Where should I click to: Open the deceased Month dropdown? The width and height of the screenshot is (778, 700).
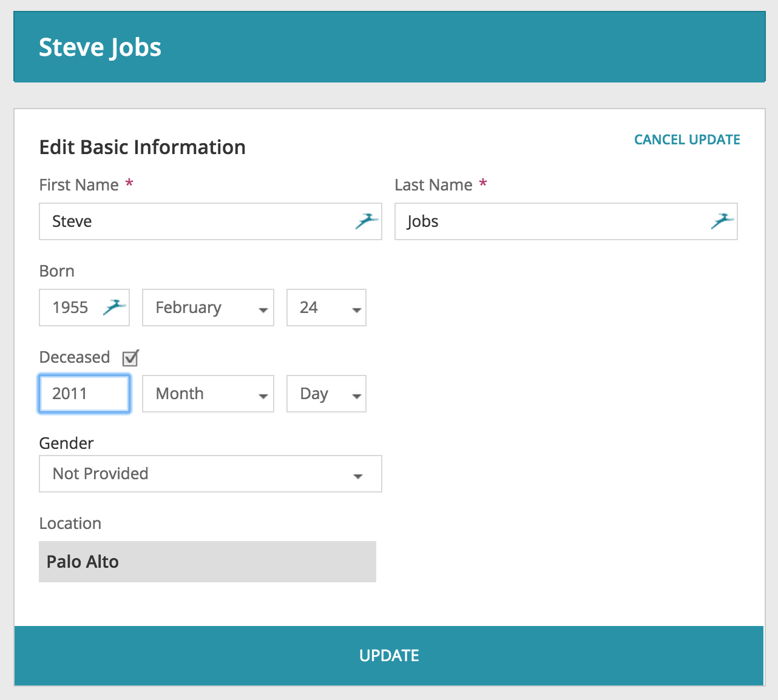point(208,394)
